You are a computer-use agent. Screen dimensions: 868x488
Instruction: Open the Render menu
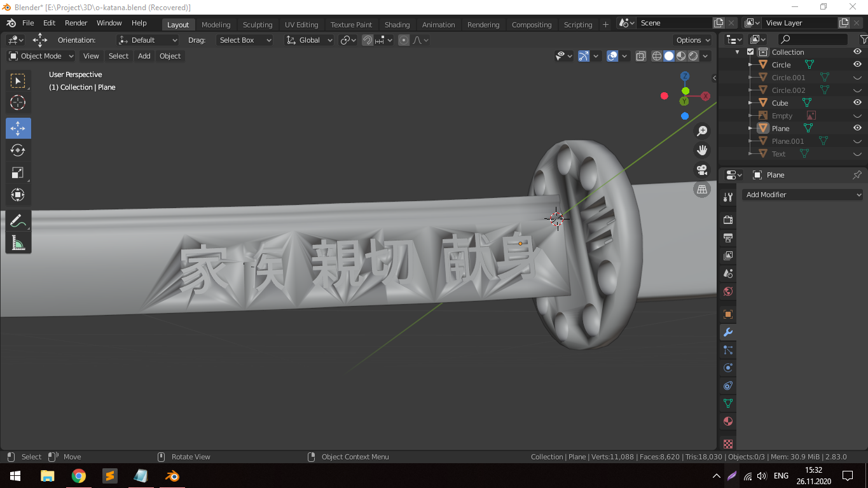pyautogui.click(x=76, y=23)
